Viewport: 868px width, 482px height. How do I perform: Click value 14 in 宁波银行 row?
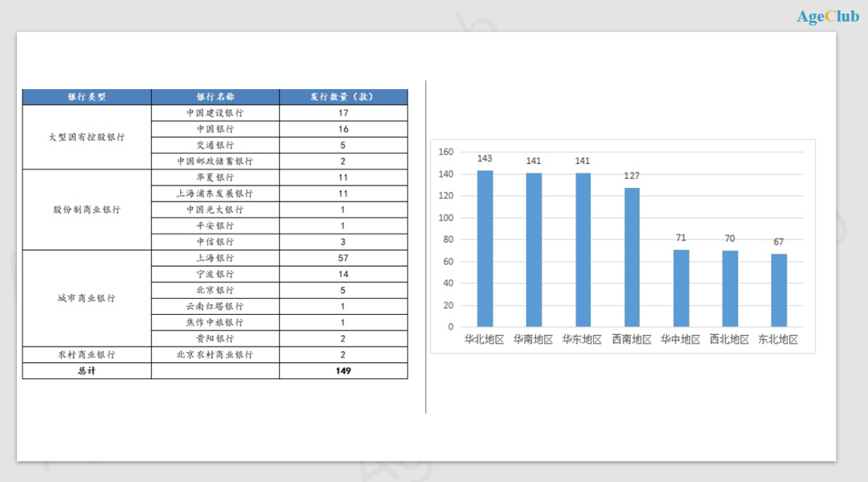[x=343, y=274]
